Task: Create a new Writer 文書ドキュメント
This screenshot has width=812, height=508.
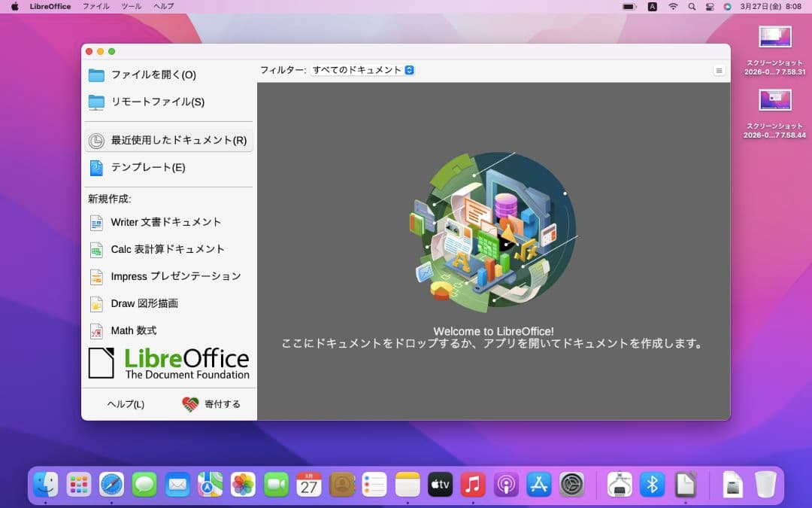Action: pos(169,222)
